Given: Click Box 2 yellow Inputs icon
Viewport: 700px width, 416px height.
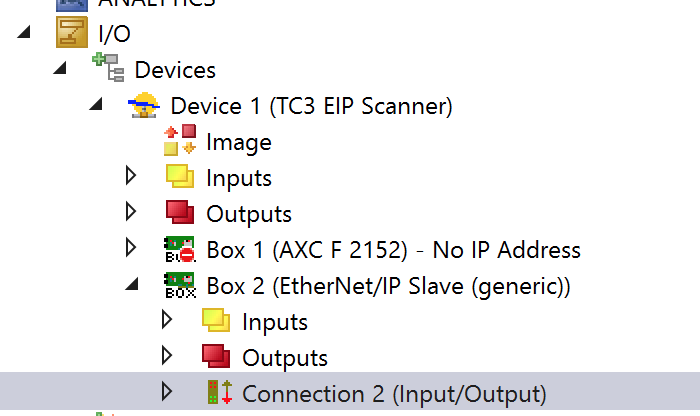Looking at the screenshot, I should coord(216,320).
